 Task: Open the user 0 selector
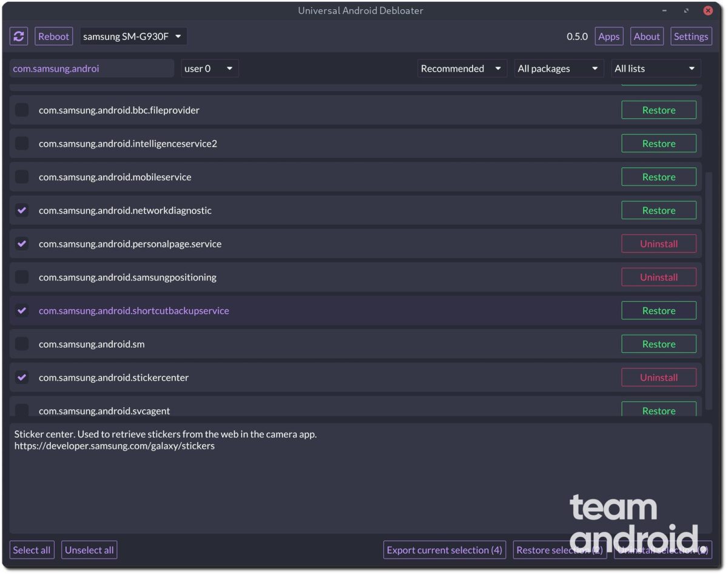(209, 69)
